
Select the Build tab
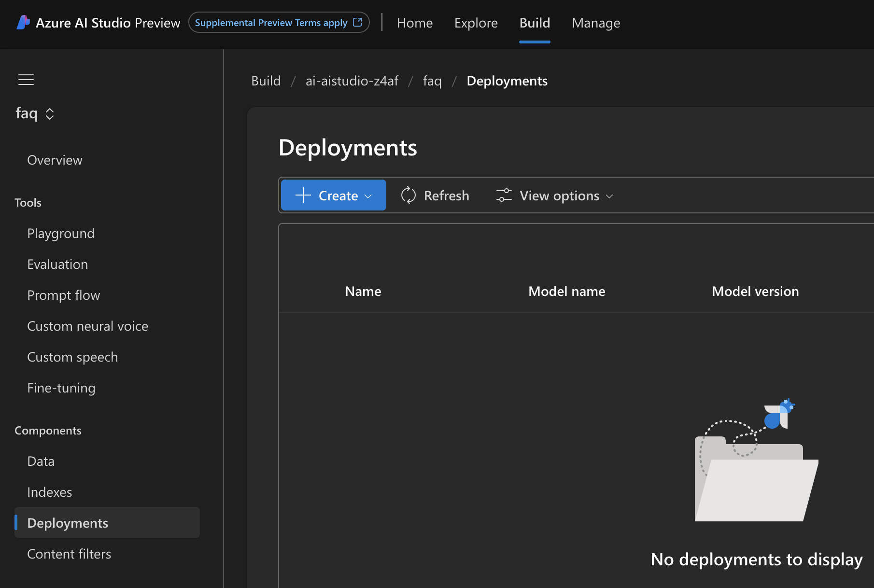pos(535,23)
